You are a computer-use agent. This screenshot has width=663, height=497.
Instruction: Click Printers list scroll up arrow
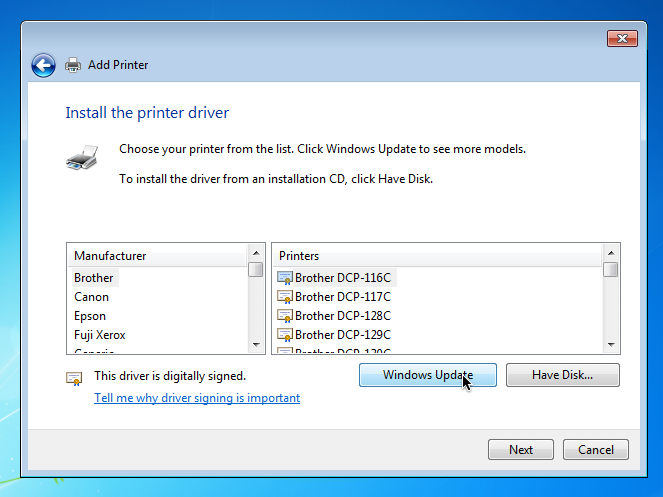pos(611,253)
